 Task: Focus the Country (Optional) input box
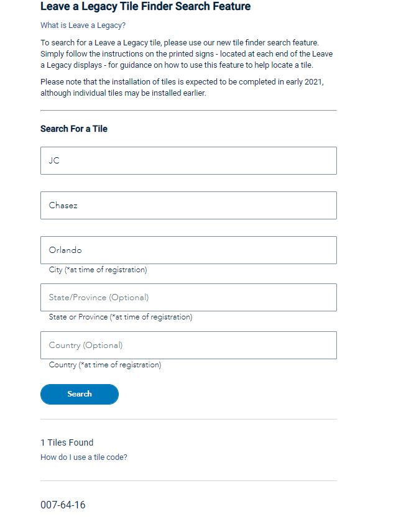(x=188, y=345)
